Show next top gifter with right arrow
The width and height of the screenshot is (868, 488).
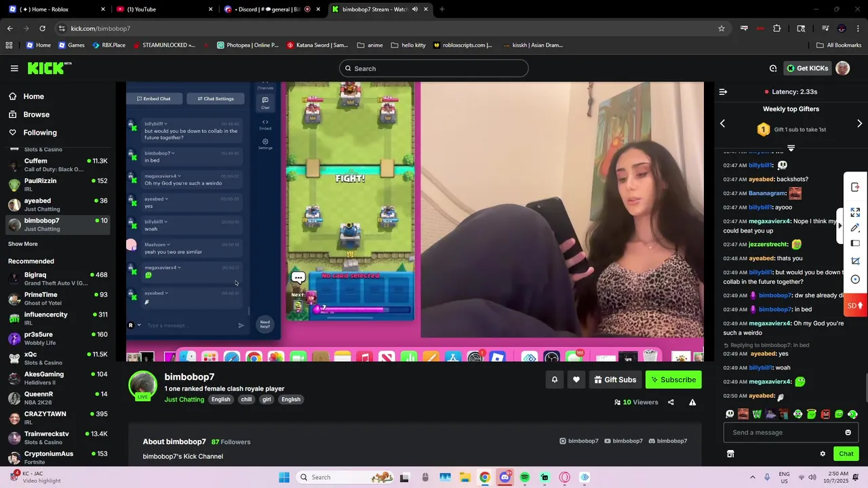(x=859, y=123)
